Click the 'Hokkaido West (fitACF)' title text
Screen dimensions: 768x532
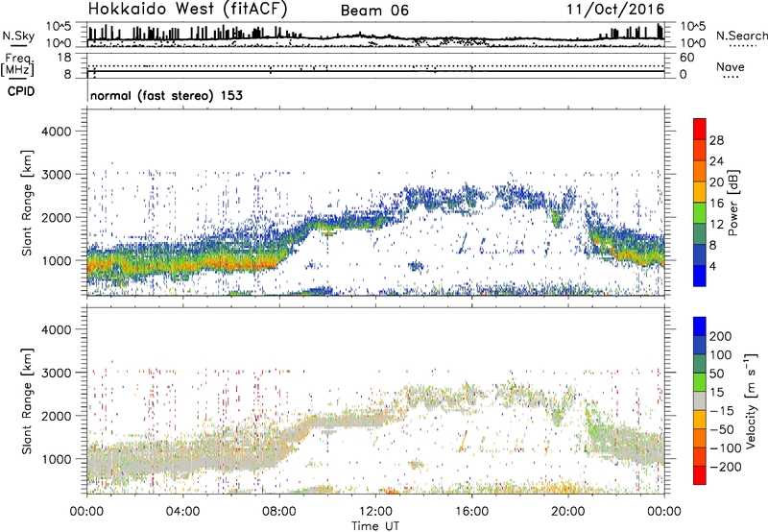(x=187, y=9)
